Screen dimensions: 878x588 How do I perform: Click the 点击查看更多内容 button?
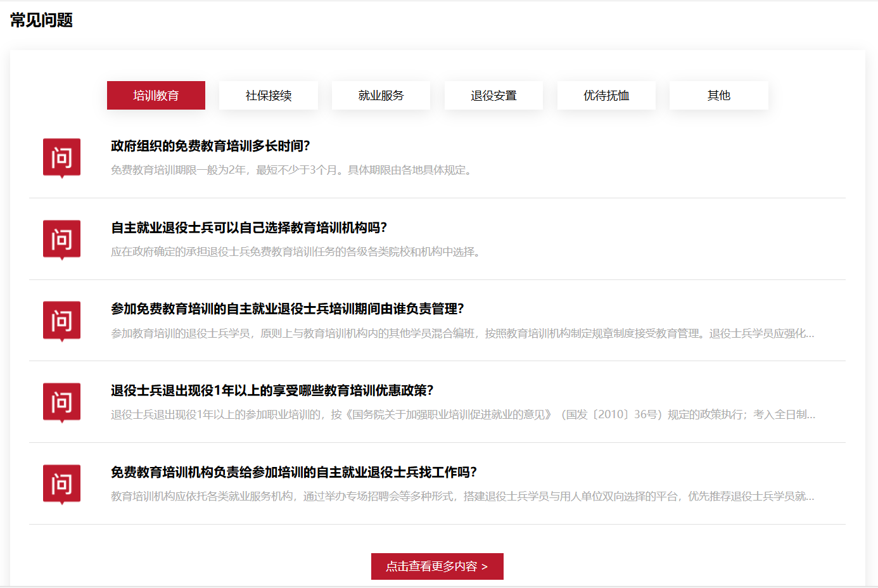pyautogui.click(x=437, y=566)
